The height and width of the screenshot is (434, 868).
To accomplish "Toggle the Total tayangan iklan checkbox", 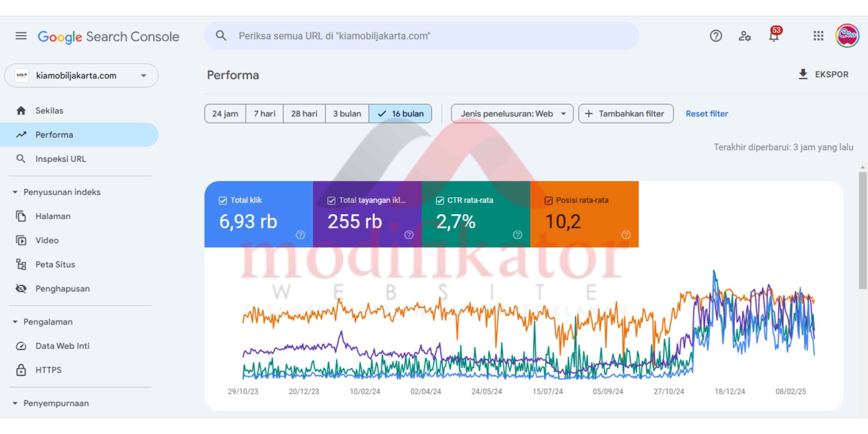I will click(x=331, y=201).
